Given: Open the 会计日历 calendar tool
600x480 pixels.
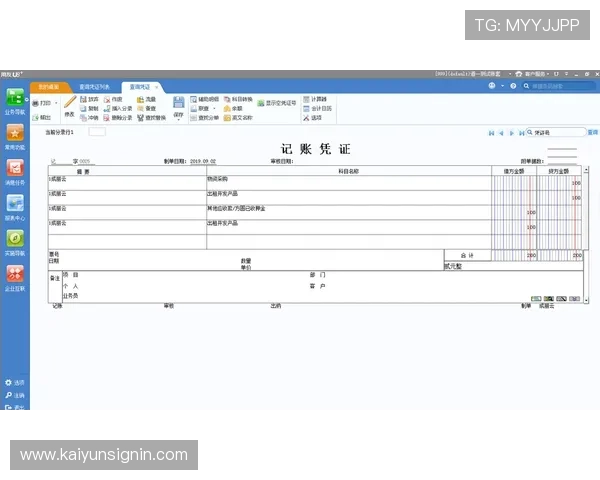Looking at the screenshot, I should pyautogui.click(x=317, y=108).
